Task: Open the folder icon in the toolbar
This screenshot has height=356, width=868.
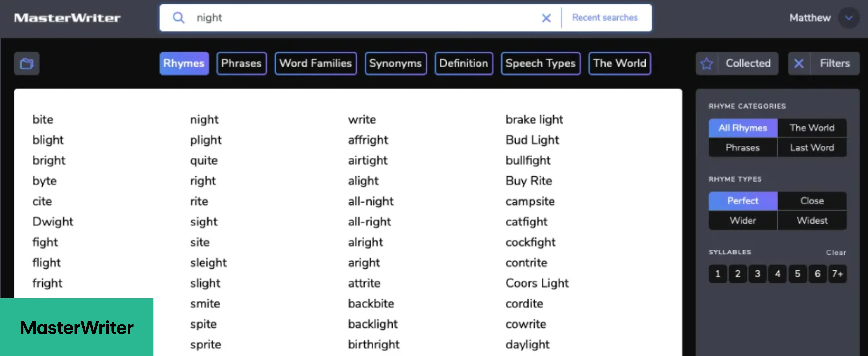Action: pyautogui.click(x=27, y=63)
